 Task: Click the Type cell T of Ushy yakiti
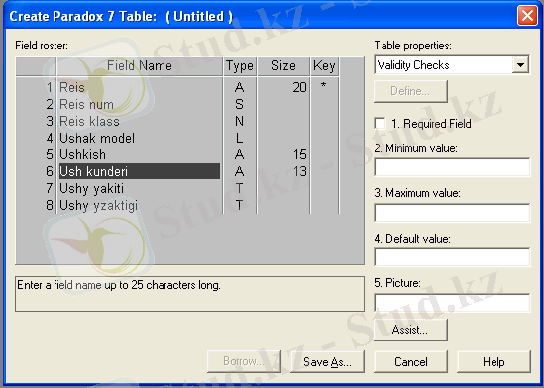tap(239, 188)
